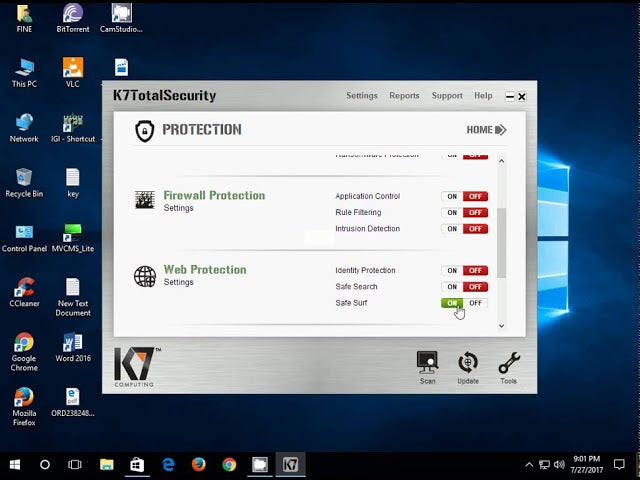
Task: Select the CamStudio desktop icon
Action: click(x=121, y=18)
